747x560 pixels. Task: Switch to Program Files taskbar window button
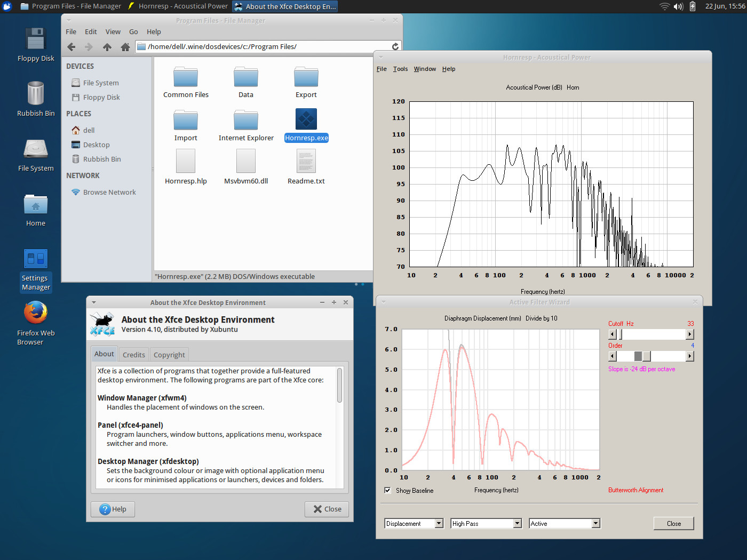(70, 6)
